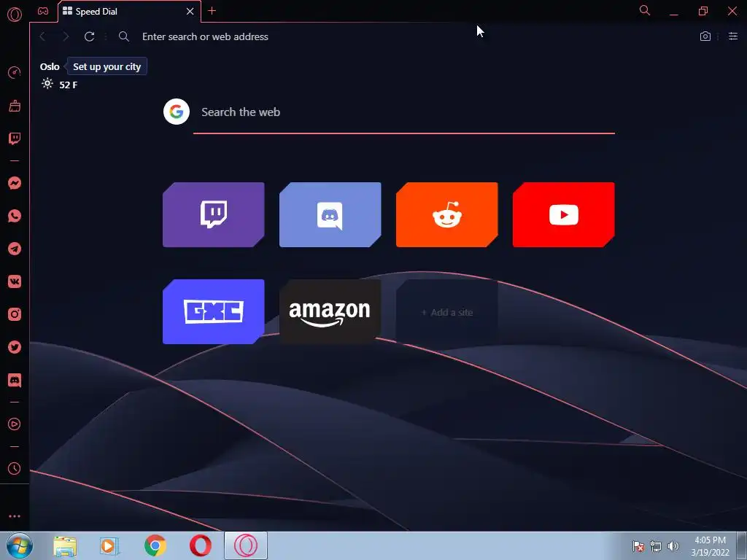Select Opera GX taskbar button
Image resolution: width=747 pixels, height=560 pixels.
[246, 545]
